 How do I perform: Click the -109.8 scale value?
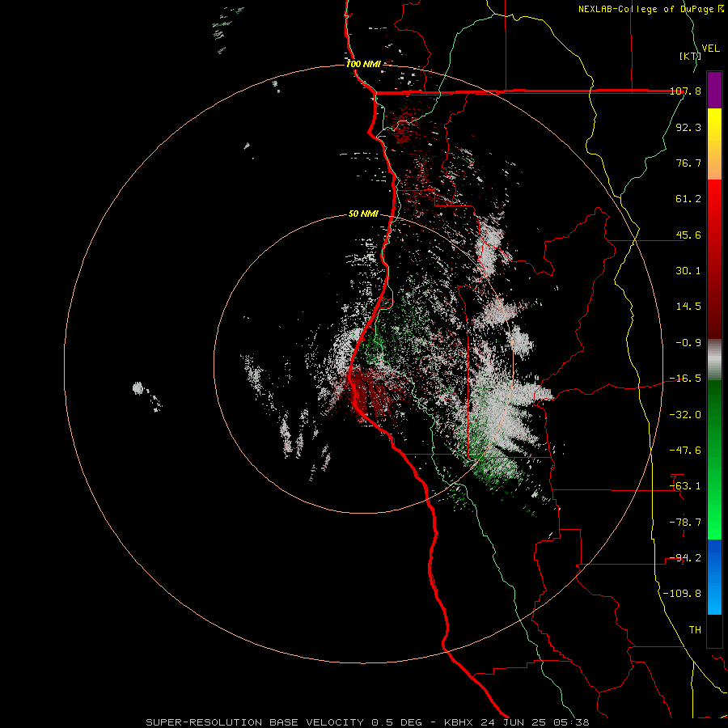(x=682, y=594)
